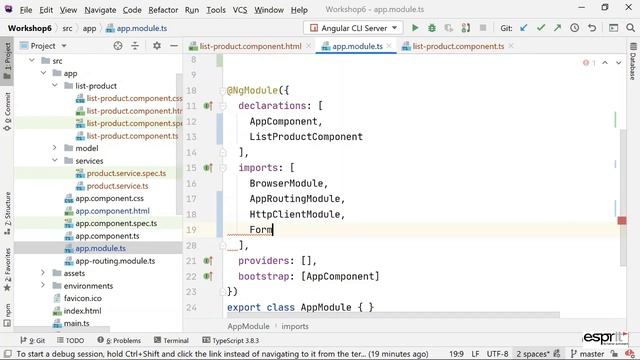Open the 1: Project tool window strip
The image size is (640, 360).
7,61
